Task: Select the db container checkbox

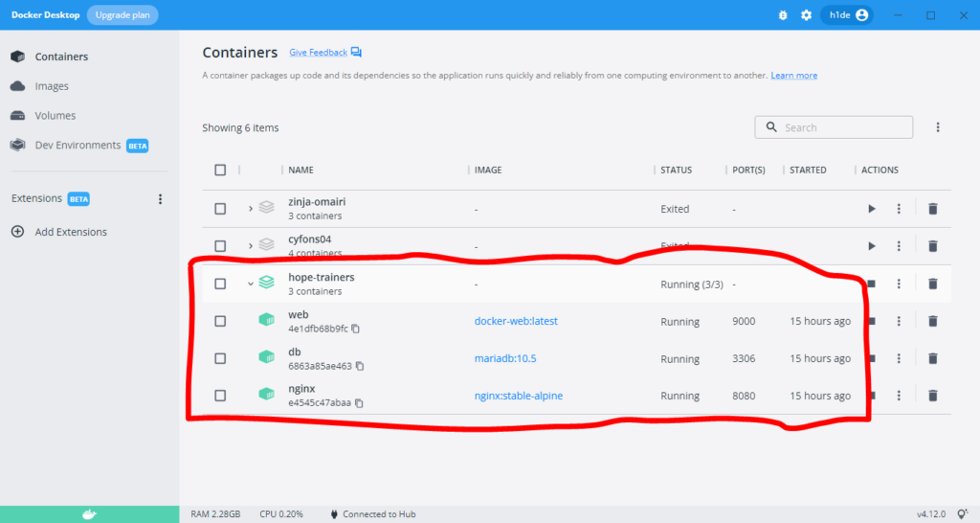Action: pos(220,358)
